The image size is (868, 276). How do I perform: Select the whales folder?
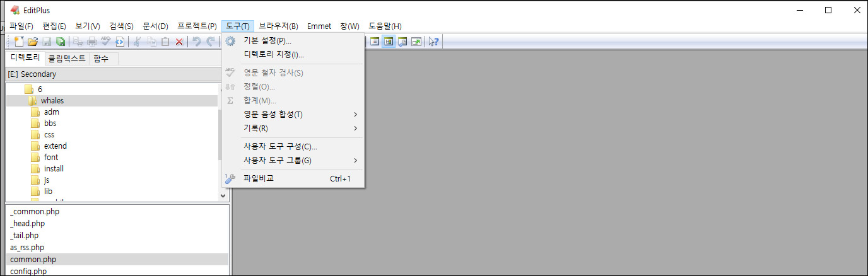52,101
